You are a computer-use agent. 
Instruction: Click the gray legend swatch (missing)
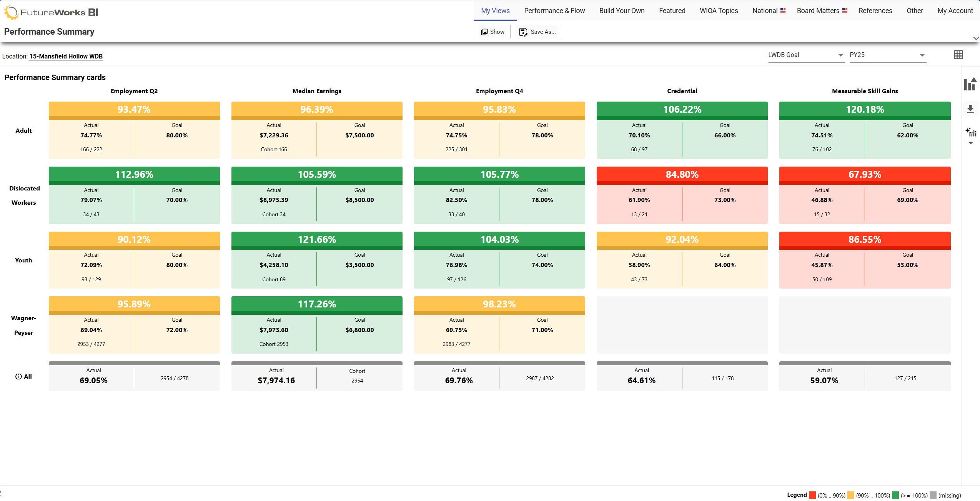tap(933, 495)
